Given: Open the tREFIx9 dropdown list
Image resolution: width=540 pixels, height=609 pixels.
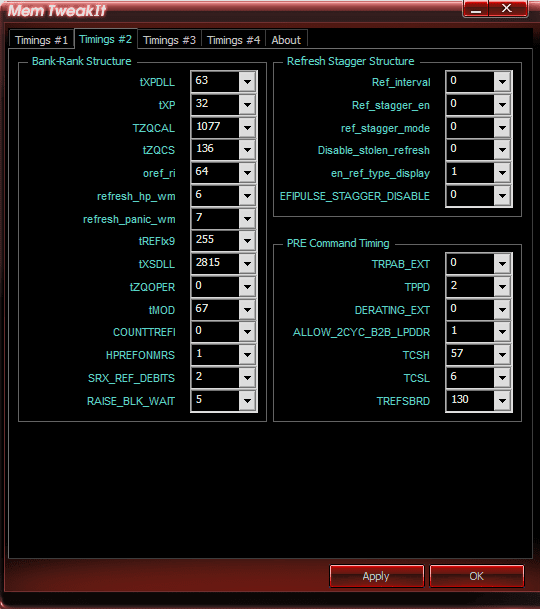Looking at the screenshot, I should click(247, 241).
